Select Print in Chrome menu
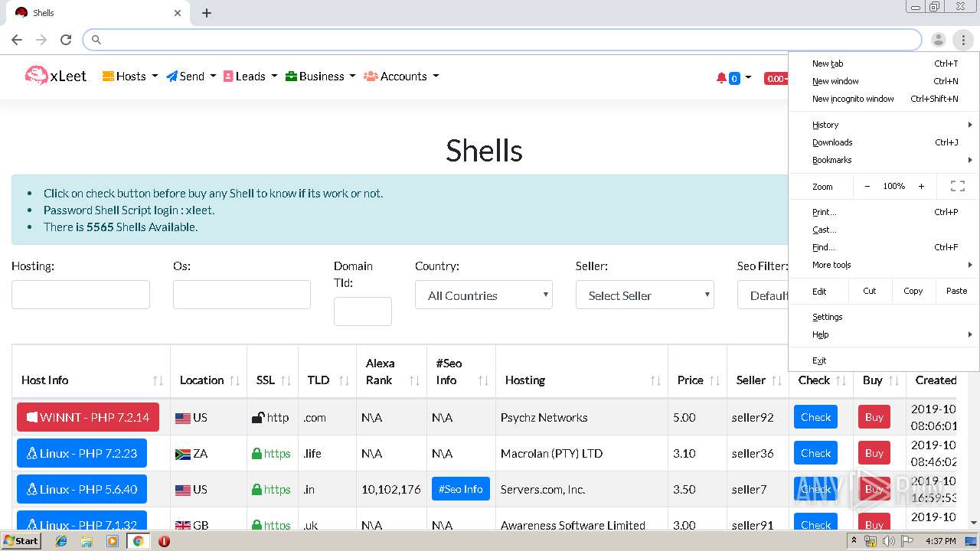Viewport: 980px width, 551px height. pyautogui.click(x=884, y=212)
